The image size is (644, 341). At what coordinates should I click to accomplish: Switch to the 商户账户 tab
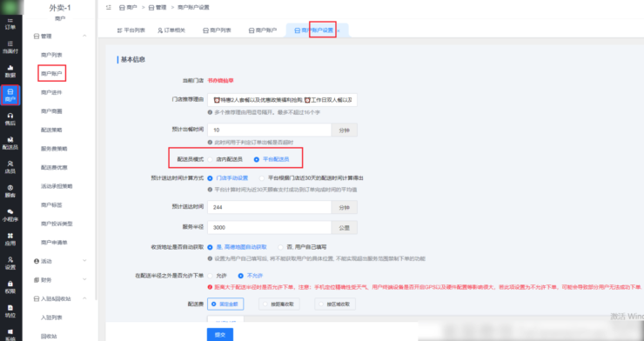(263, 30)
